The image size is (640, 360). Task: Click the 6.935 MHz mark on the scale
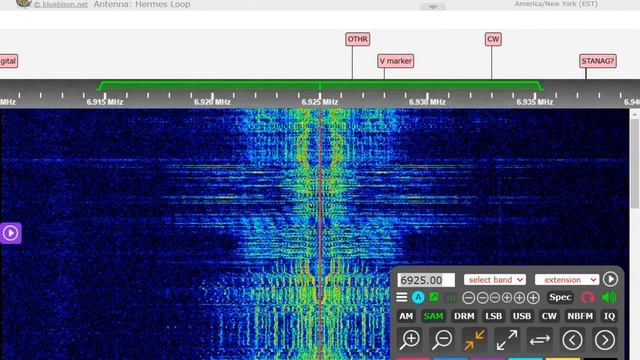[534, 102]
